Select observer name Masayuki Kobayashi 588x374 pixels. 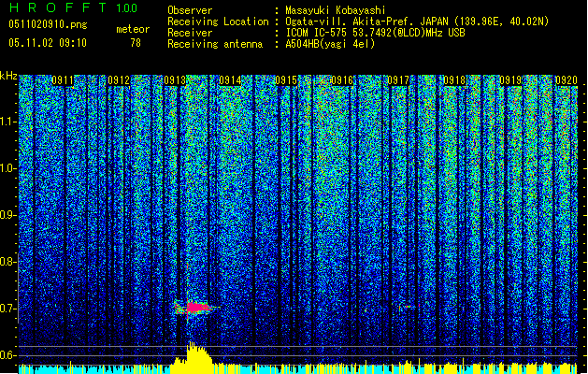click(x=336, y=10)
